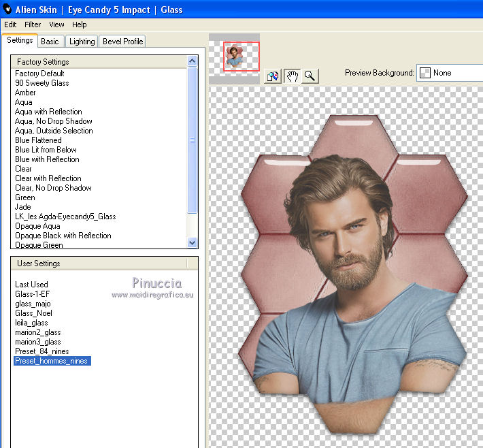This screenshot has width=483, height=448.
Task: Select the hand pan tool
Action: pos(292,76)
